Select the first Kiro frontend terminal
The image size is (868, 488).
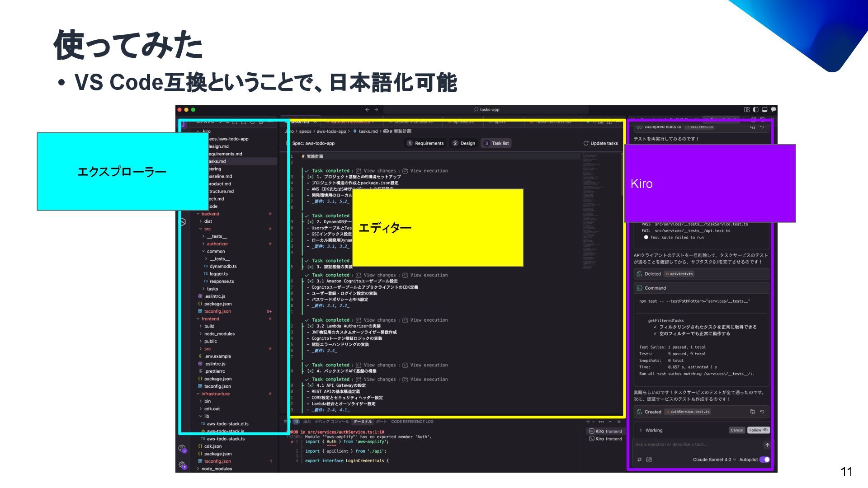click(x=605, y=431)
